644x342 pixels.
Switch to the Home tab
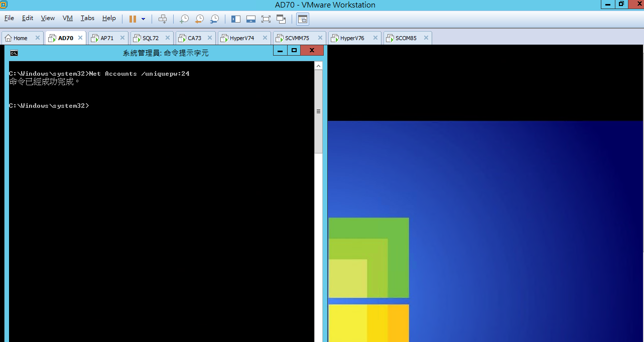(x=20, y=38)
